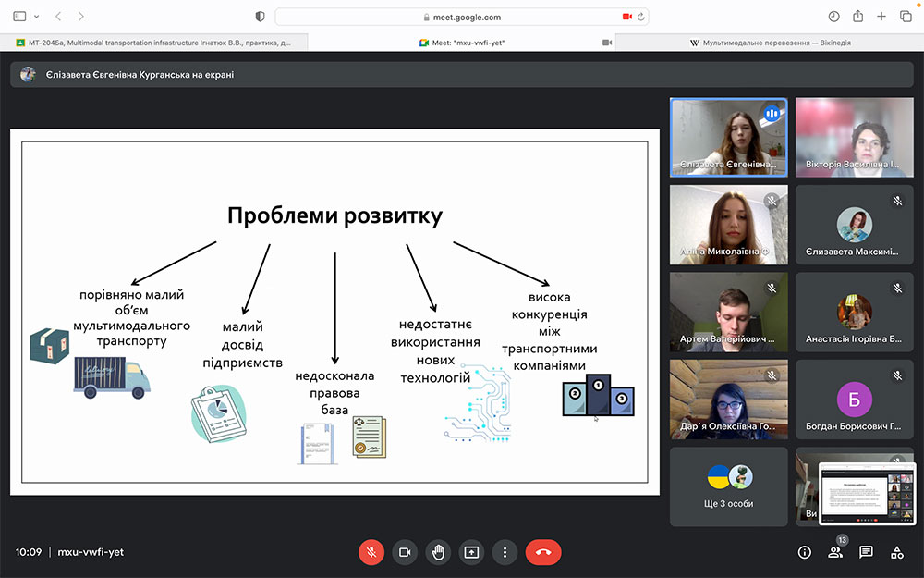Open Safari tab overview
This screenshot has width=924, height=578.
click(906, 17)
